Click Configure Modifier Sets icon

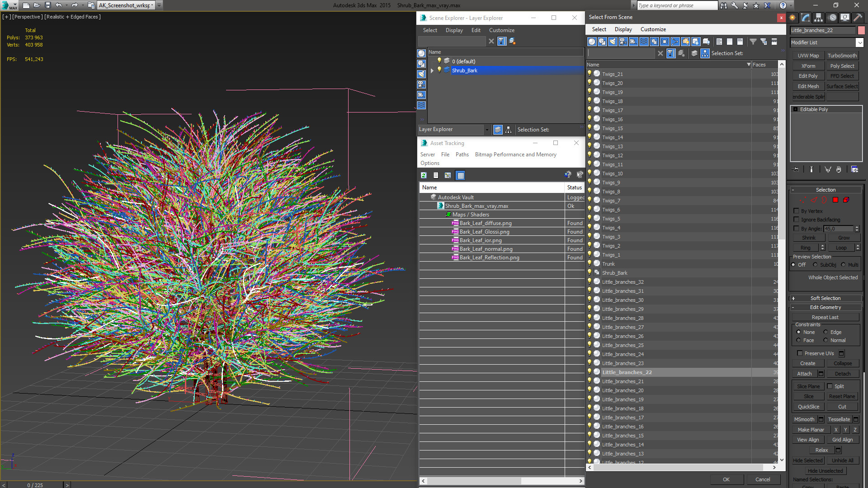(x=854, y=169)
